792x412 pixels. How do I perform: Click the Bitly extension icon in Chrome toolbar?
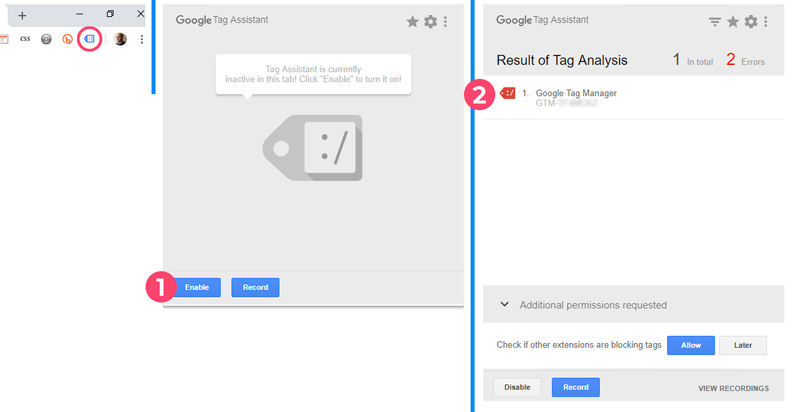point(67,39)
